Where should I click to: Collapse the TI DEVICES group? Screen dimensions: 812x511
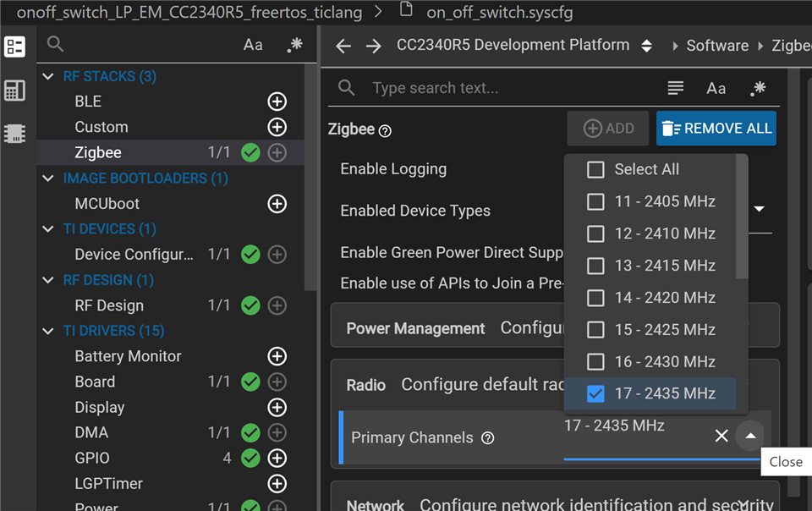point(48,228)
